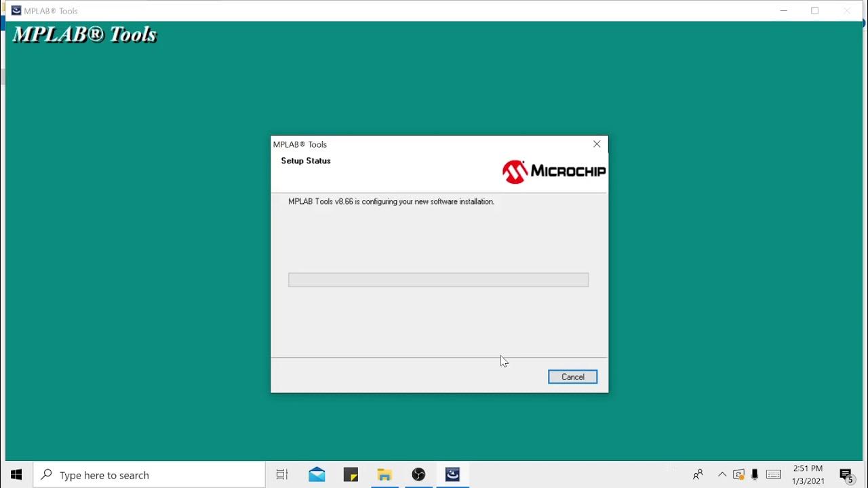Minimize the MPLAB Tools installer window
The image size is (868, 488).
(784, 10)
